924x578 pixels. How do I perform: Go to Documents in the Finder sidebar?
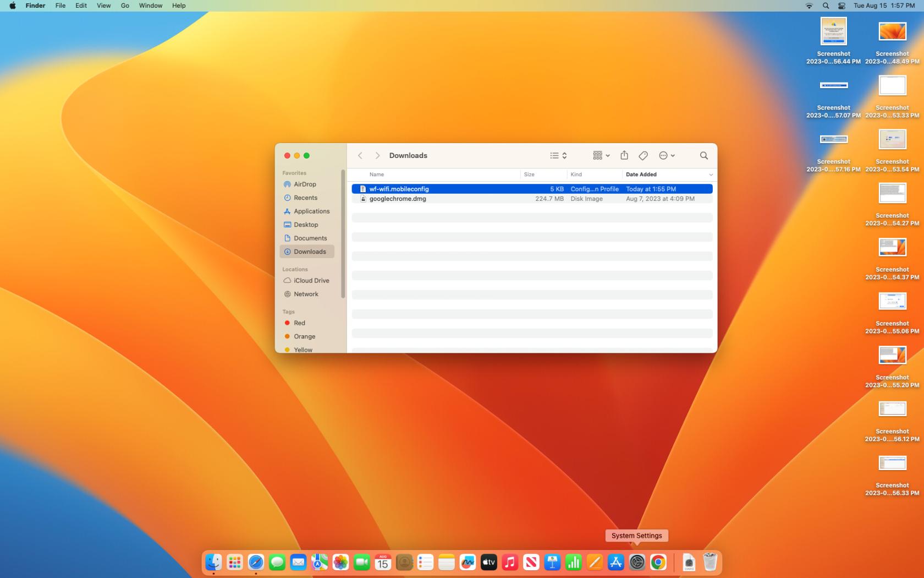(x=307, y=238)
